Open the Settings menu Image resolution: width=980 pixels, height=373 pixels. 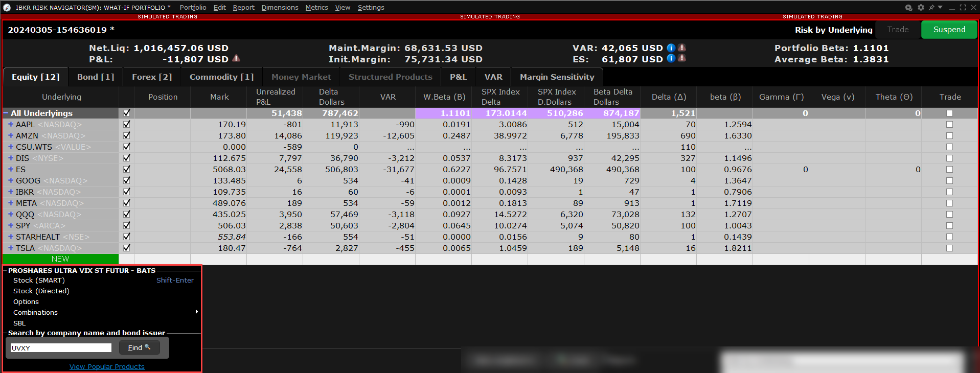click(371, 8)
